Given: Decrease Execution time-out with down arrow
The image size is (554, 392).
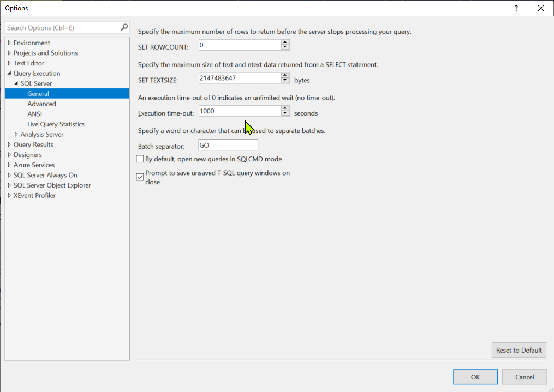Looking at the screenshot, I should pos(285,113).
